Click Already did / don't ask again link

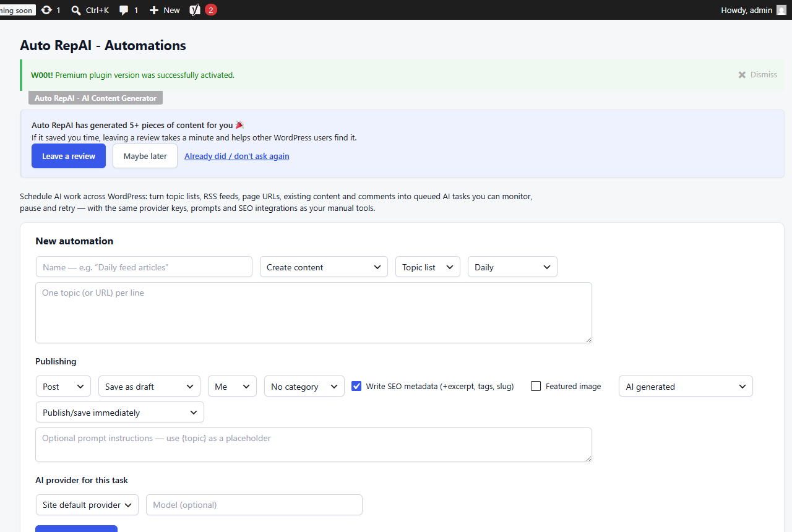click(x=237, y=156)
